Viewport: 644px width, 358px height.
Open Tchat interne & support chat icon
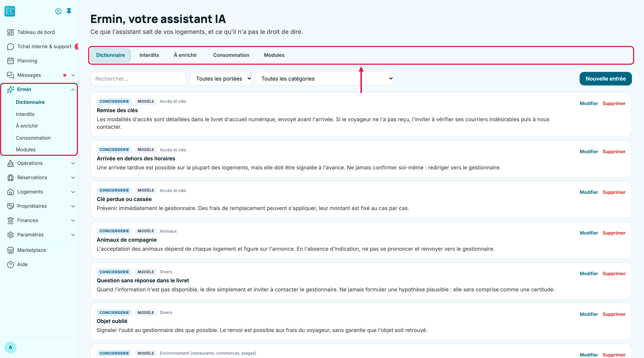pyautogui.click(x=11, y=46)
